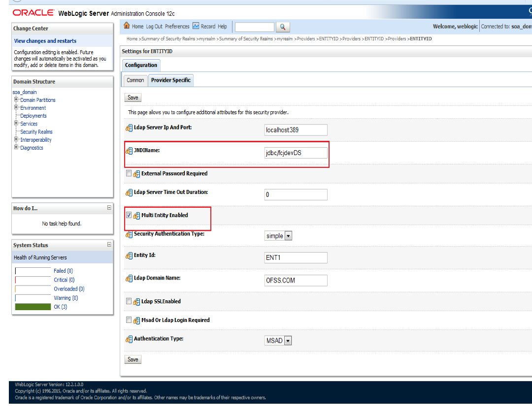
Task: Click Warning (0) health link
Action: pos(66,298)
